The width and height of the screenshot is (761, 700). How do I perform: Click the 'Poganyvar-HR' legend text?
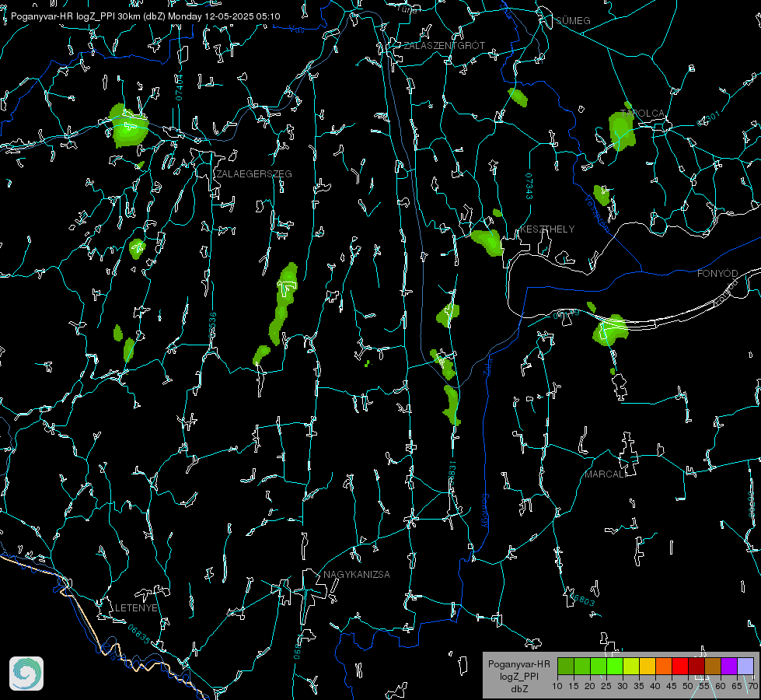(518, 664)
